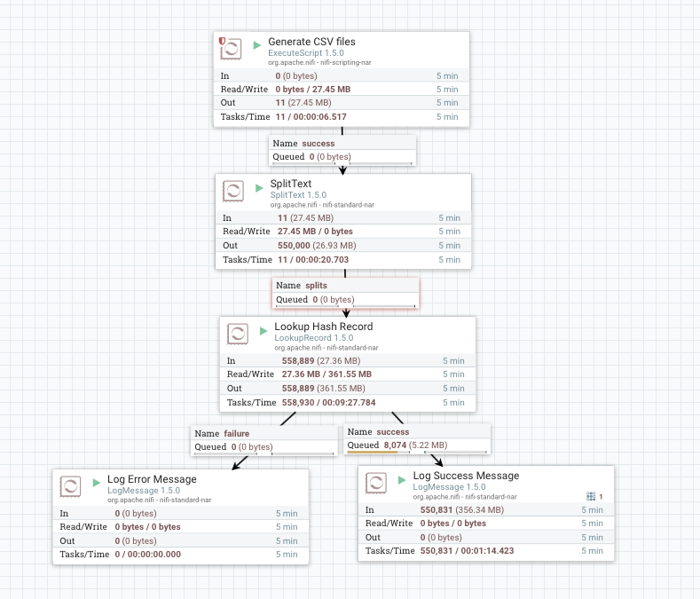Click the Lookup Hash Record processor icon
700x599 pixels.
pos(238,334)
